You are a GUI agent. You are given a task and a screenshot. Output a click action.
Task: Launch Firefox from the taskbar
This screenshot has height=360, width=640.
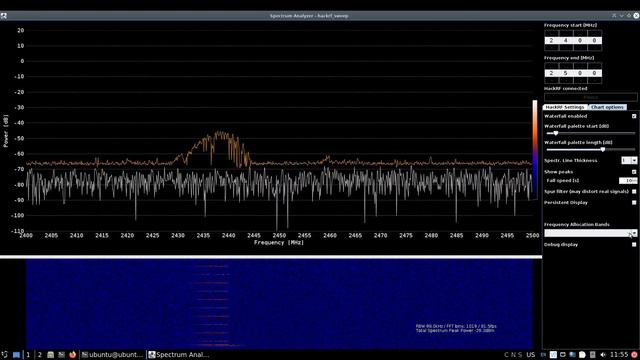point(73,355)
